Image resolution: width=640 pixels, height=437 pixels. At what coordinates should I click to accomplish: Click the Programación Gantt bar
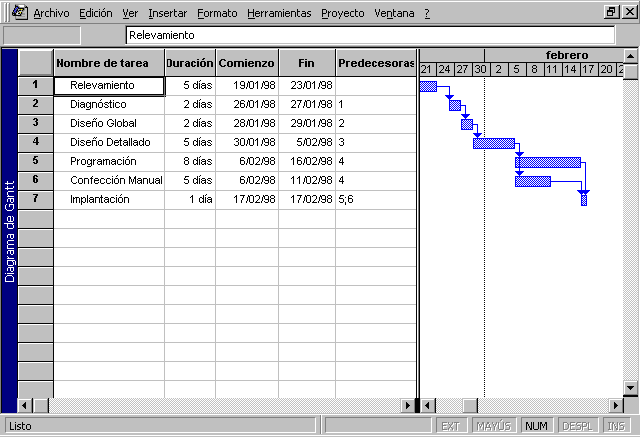pos(548,162)
